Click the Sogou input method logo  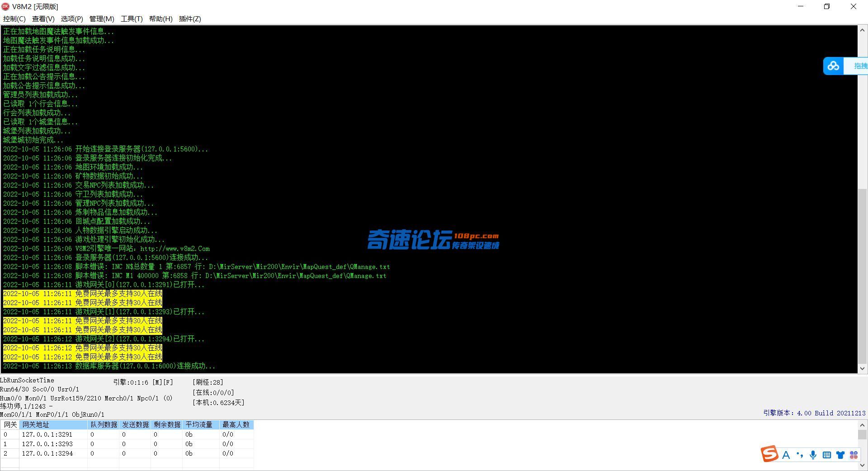click(769, 454)
